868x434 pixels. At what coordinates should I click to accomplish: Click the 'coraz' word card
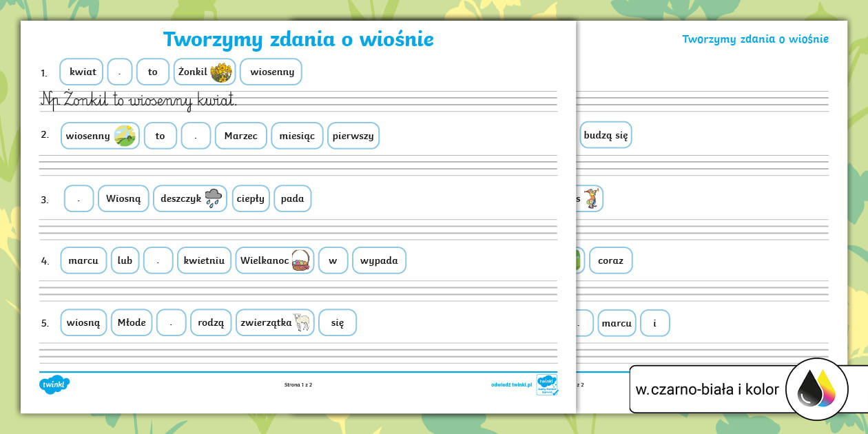[x=610, y=260]
